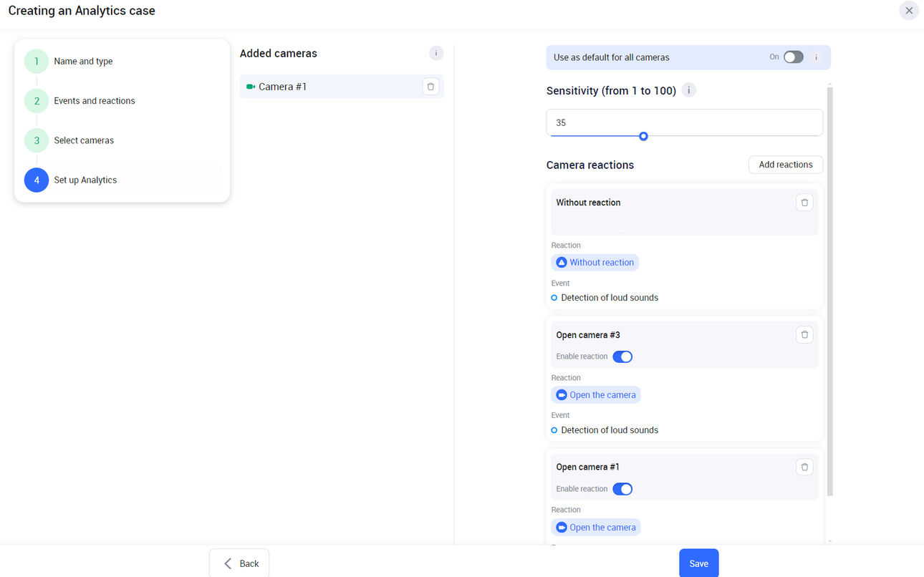The image size is (924, 577).
Task: Save the Analytics case
Action: point(698,563)
